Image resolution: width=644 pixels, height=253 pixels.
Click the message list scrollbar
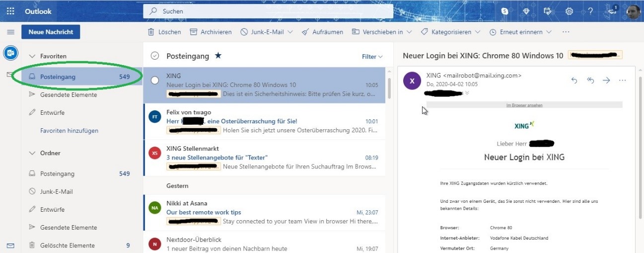coord(389,88)
